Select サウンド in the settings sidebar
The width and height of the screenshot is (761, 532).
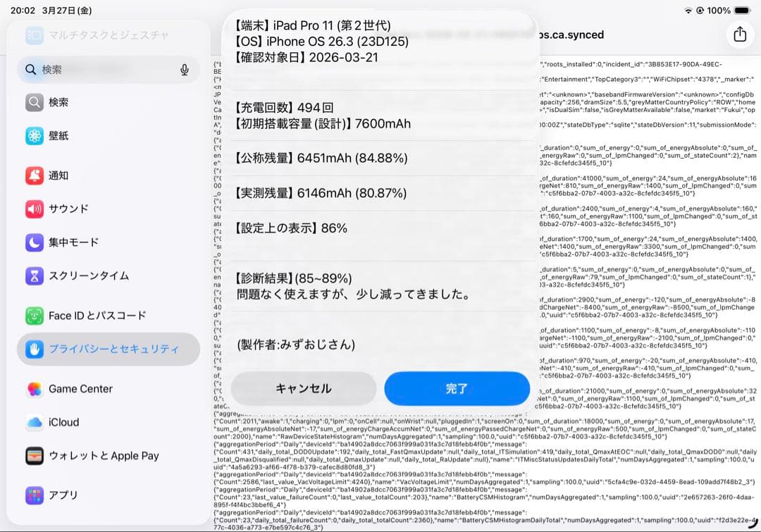[x=109, y=209]
